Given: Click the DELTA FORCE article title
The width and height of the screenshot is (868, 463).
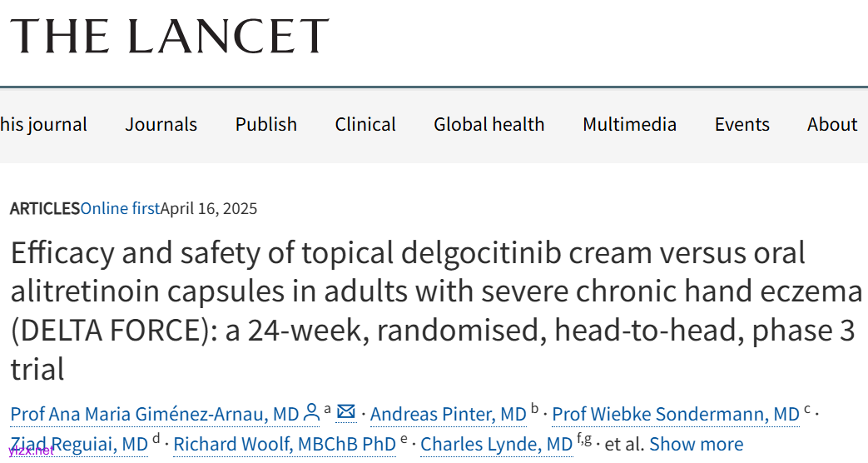Looking at the screenshot, I should click(x=433, y=310).
